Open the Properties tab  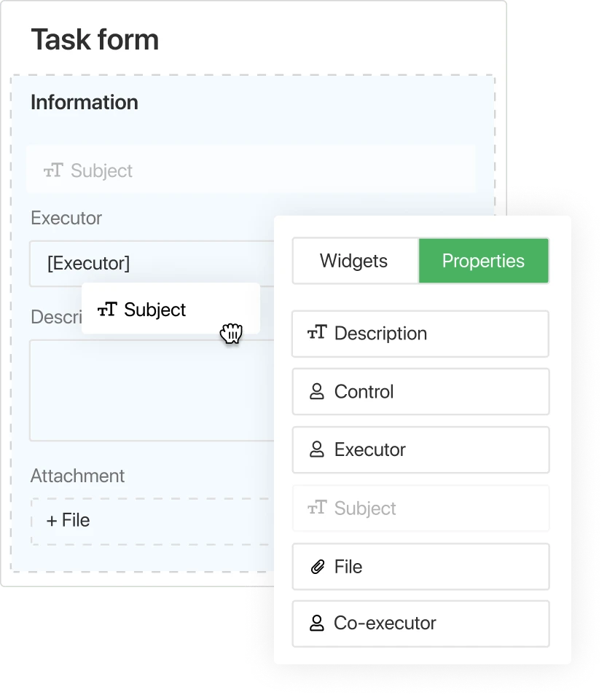(483, 260)
